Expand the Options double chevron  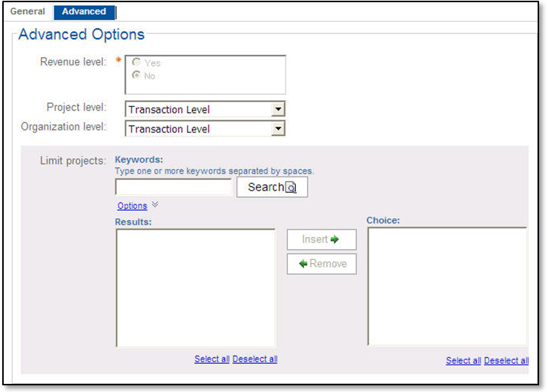pyautogui.click(x=155, y=205)
